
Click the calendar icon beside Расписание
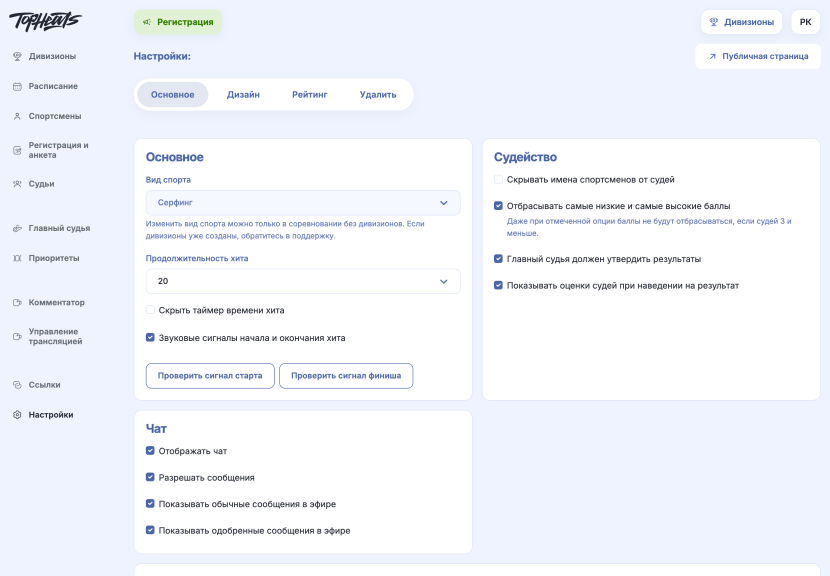click(17, 86)
